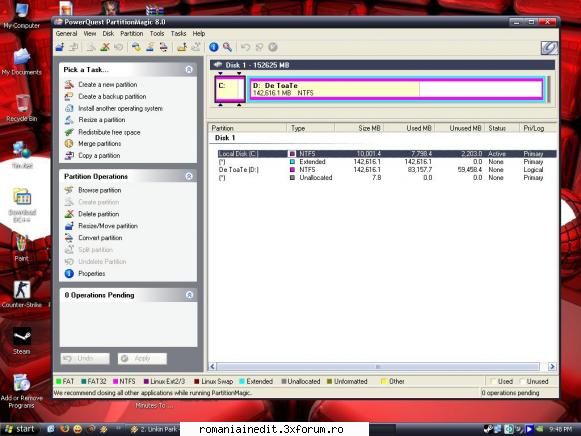This screenshot has height=436, width=581.
Task: Click the grayed Split partition toolbar icon
Action: [196, 47]
